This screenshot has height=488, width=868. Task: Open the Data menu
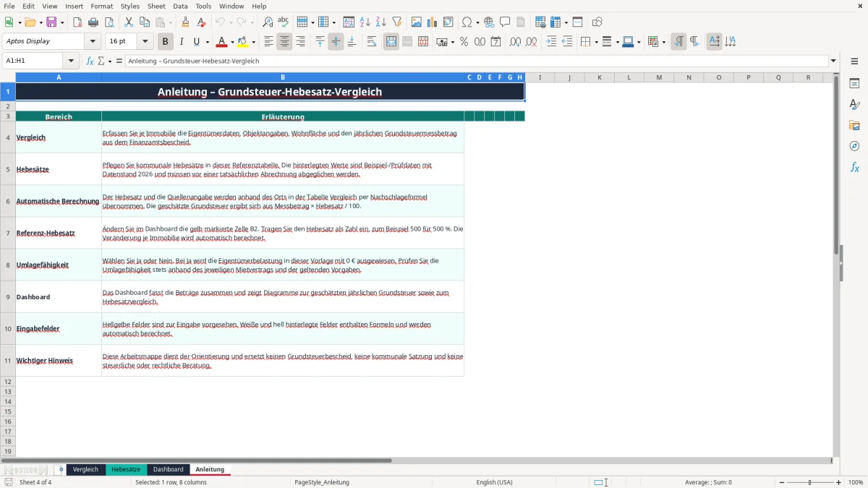point(180,6)
